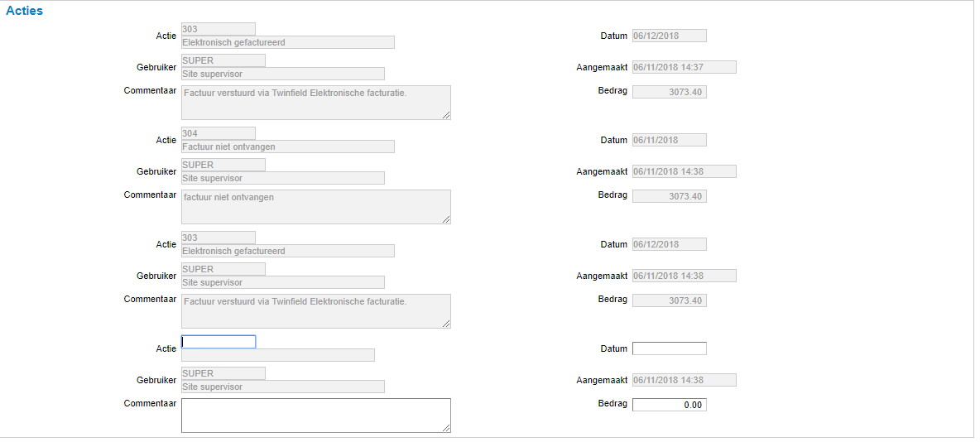
Task: Click the empty Actie code input
Action: pyautogui.click(x=219, y=342)
